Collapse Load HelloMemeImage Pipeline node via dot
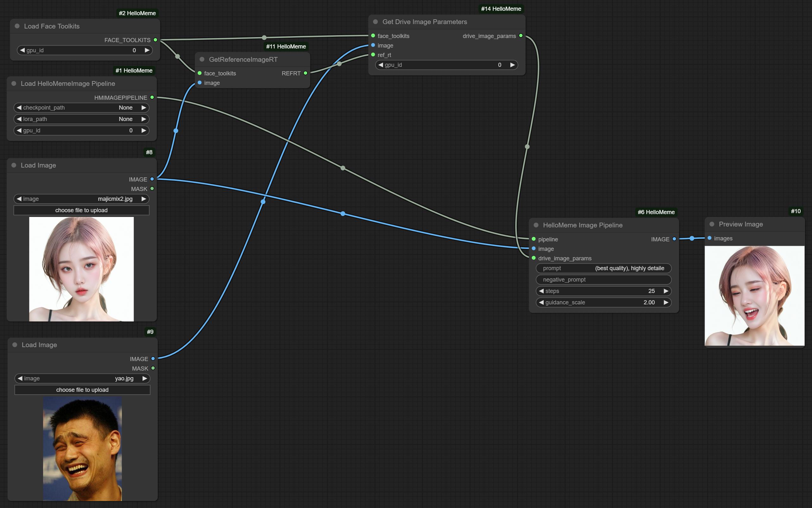This screenshot has height=508, width=812. pos(14,84)
